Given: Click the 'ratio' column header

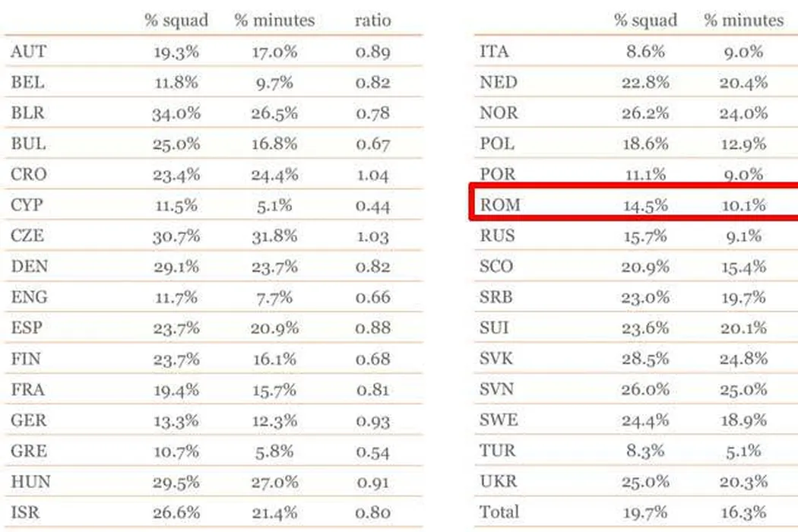Looking at the screenshot, I should point(372,21).
